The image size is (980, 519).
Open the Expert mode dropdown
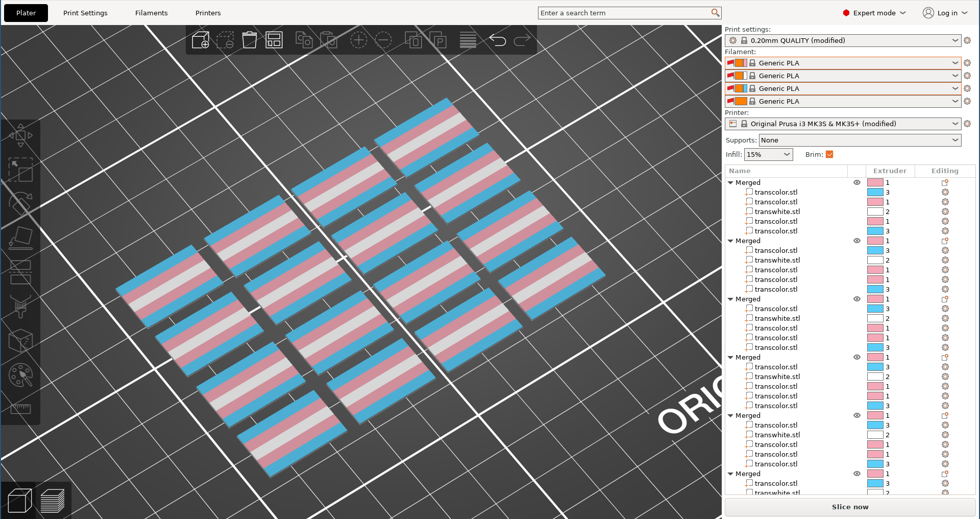pos(874,13)
